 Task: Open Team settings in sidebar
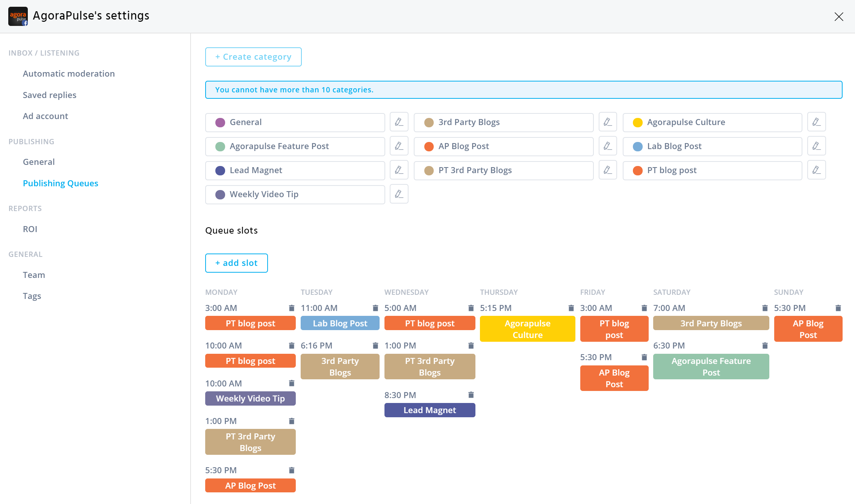[34, 275]
